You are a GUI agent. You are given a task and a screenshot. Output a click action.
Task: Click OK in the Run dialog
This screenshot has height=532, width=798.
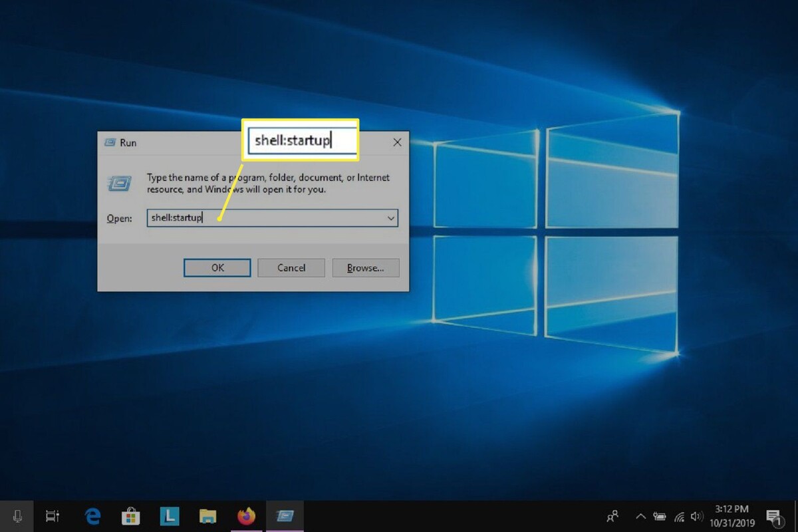217,268
